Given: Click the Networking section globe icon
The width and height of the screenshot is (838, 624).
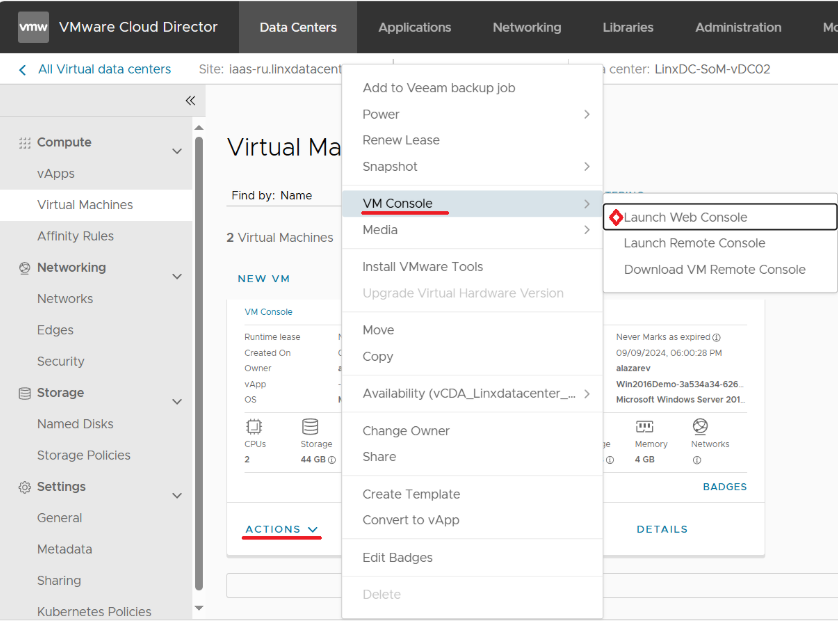Looking at the screenshot, I should click(x=25, y=268).
